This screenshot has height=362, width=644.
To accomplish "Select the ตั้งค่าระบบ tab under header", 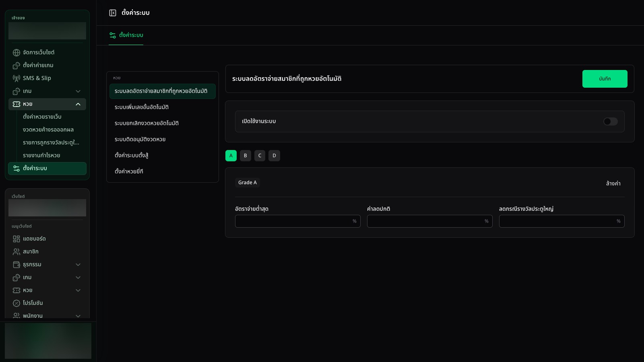I will pos(126,35).
